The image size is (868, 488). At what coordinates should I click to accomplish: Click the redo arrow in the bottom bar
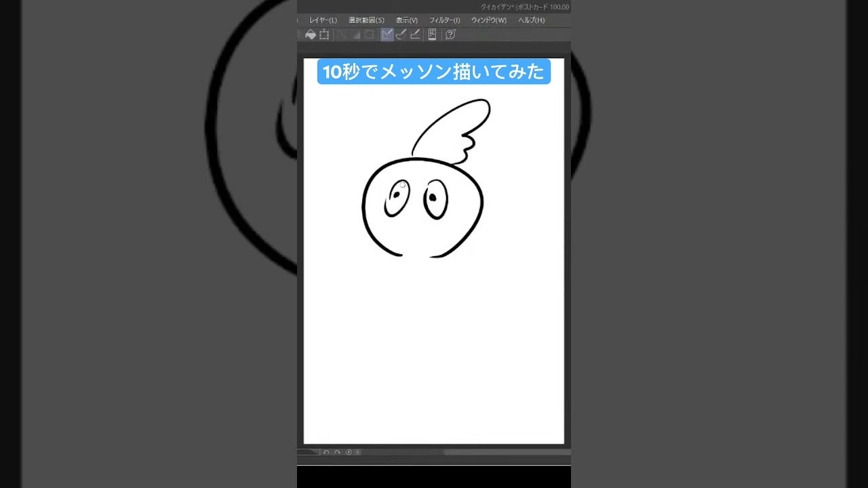click(336, 452)
